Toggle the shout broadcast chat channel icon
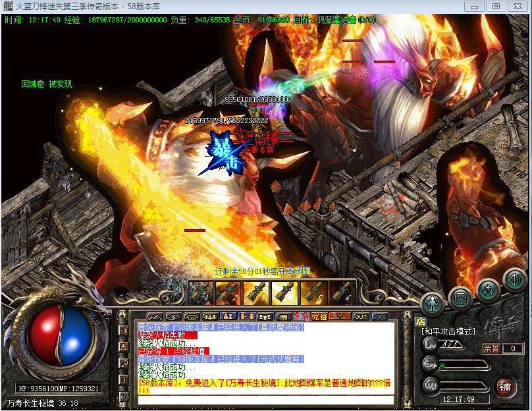This screenshot has width=532, height=411. [x=124, y=331]
